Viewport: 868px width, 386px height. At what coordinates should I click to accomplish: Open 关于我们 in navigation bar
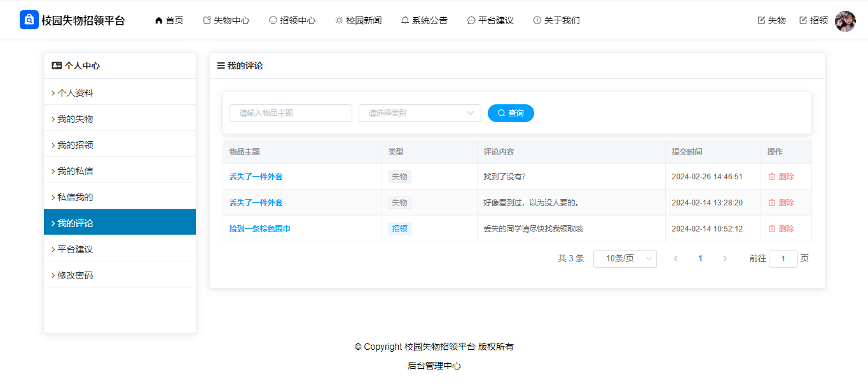pos(556,20)
